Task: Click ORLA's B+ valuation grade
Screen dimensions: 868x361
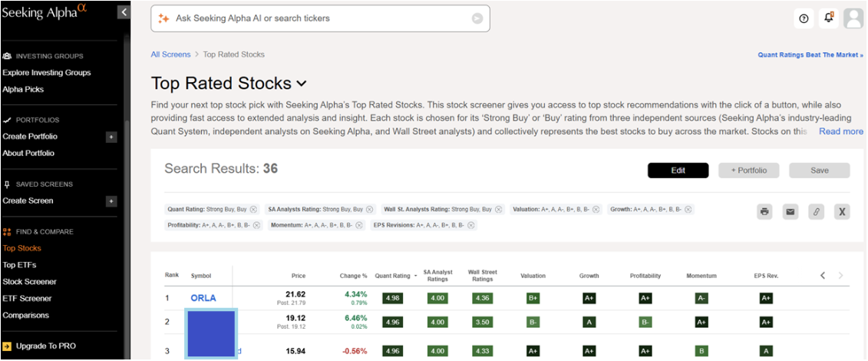Action: coord(533,299)
